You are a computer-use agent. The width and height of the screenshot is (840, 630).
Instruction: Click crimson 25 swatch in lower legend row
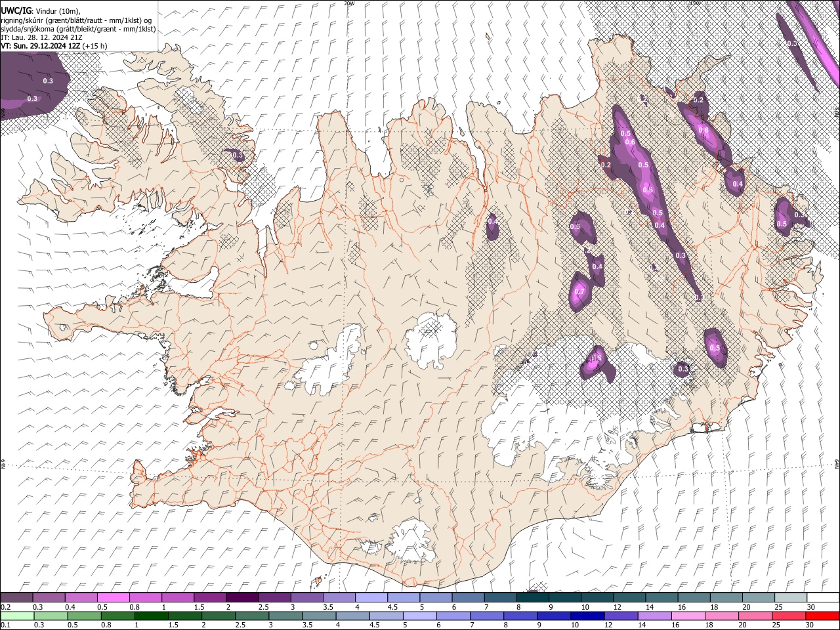coord(788,616)
